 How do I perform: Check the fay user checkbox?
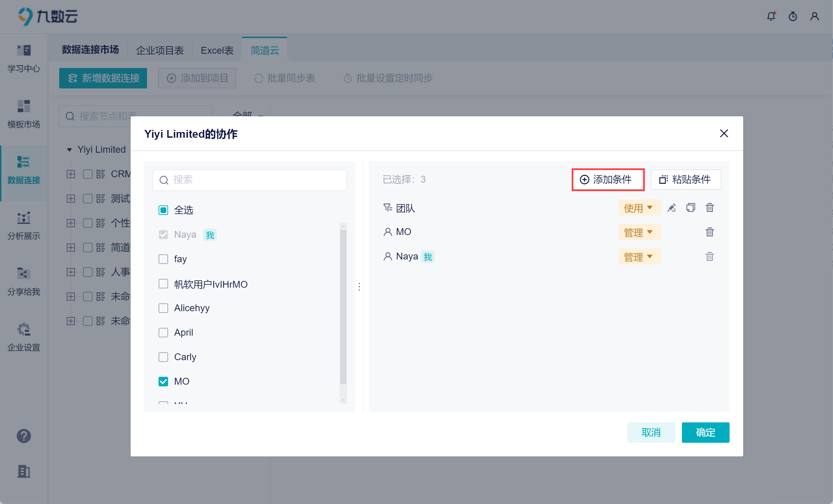[x=163, y=259]
